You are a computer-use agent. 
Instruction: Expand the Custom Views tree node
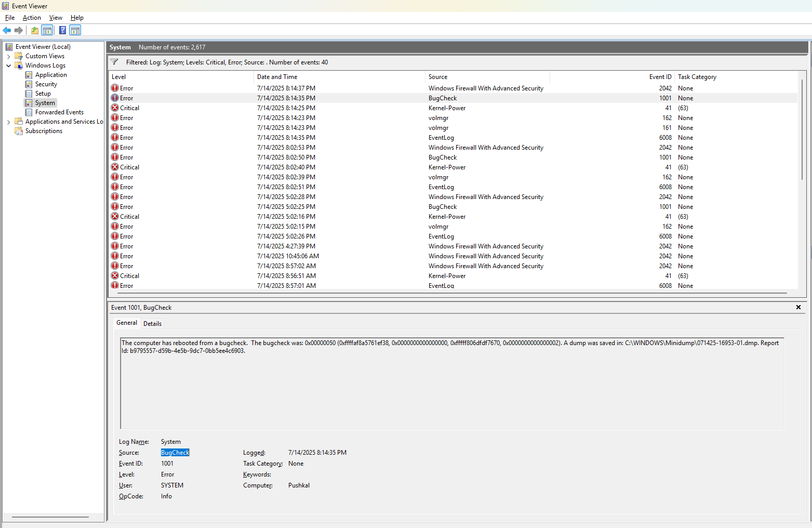pos(8,56)
